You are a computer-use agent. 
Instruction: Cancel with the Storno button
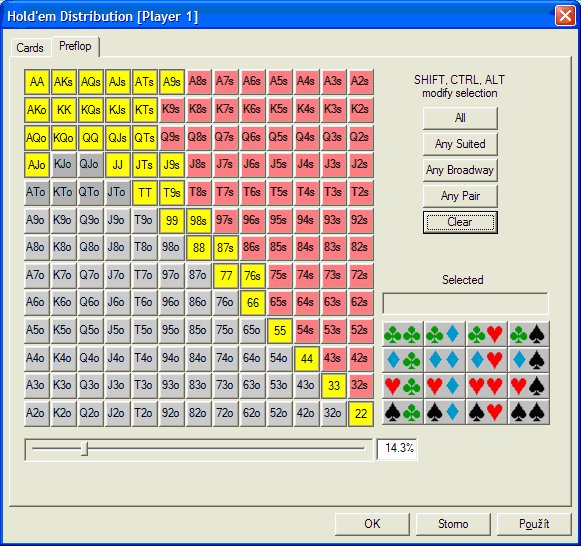tap(453, 524)
